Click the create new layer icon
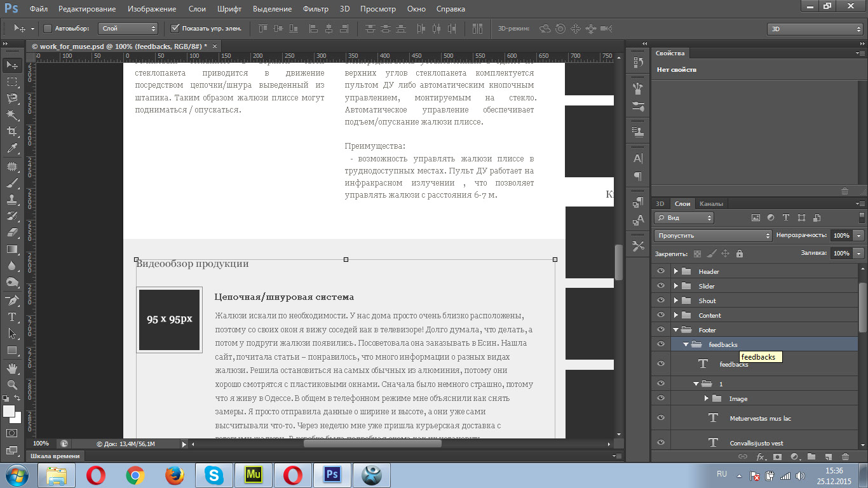The width and height of the screenshot is (868, 488). pos(828,456)
